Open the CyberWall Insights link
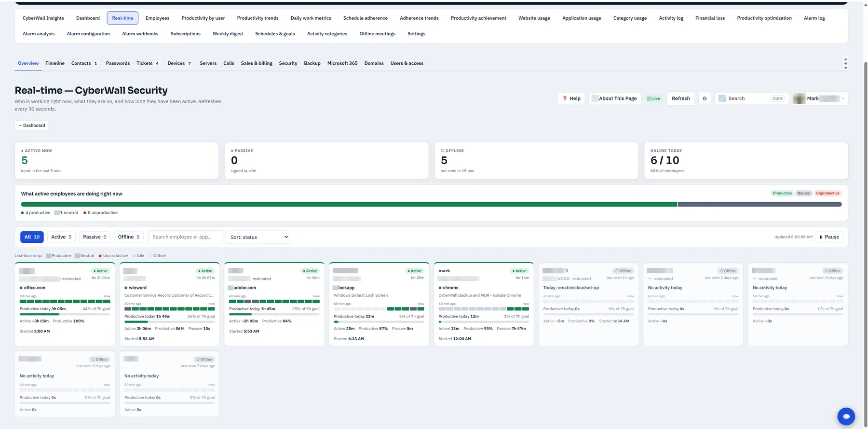Image resolution: width=868 pixels, height=429 pixels. (x=43, y=18)
